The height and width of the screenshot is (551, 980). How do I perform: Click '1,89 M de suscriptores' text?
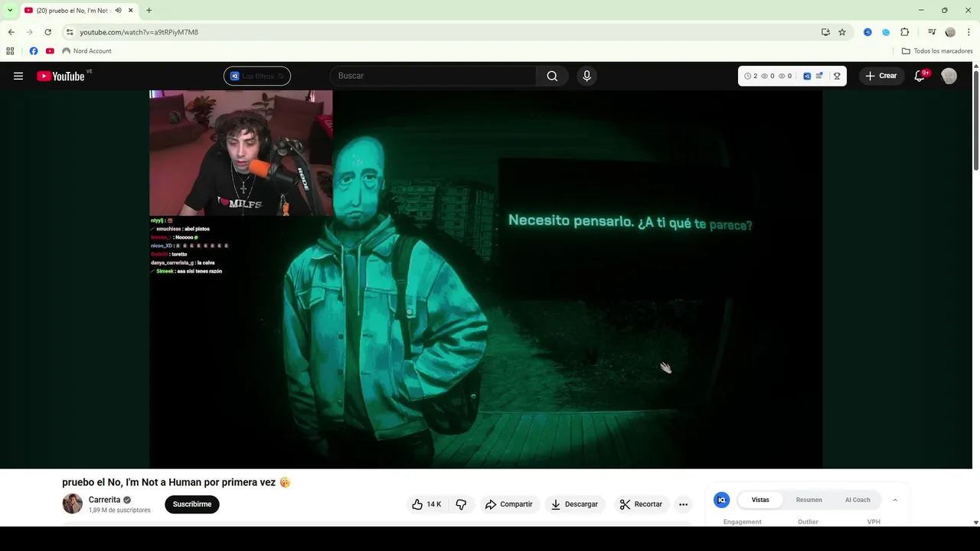coord(119,510)
